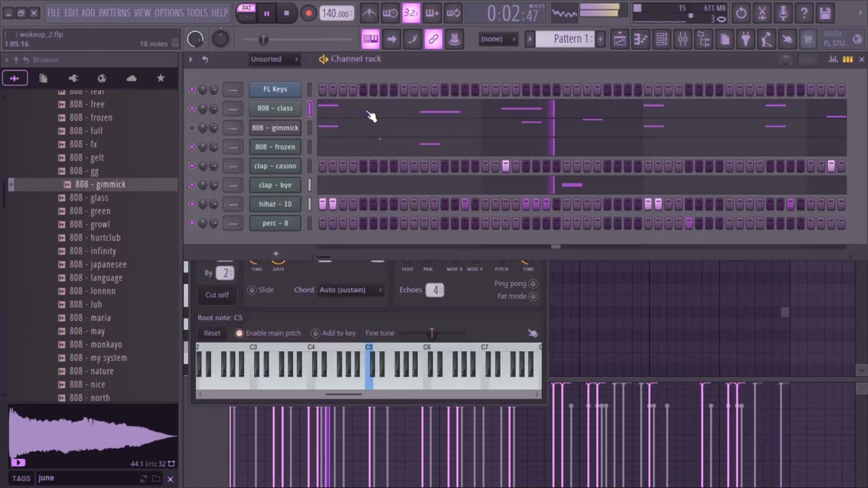Click the undo history icon
The height and width of the screenshot is (488, 868).
tap(741, 13)
